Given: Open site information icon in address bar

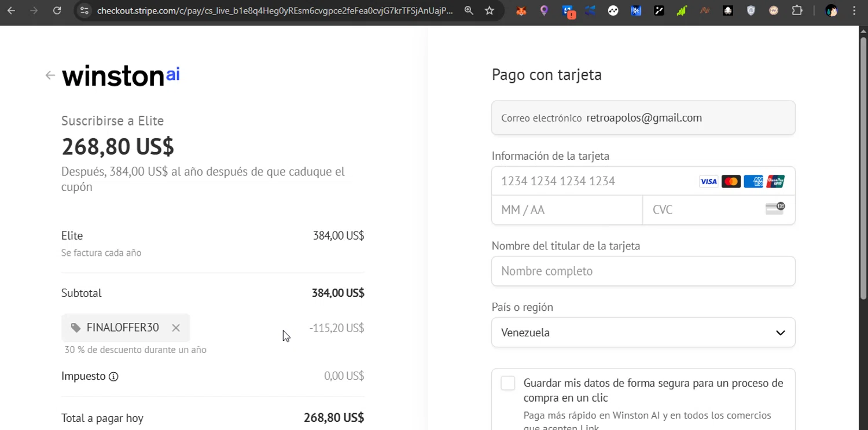Looking at the screenshot, I should point(84,10).
